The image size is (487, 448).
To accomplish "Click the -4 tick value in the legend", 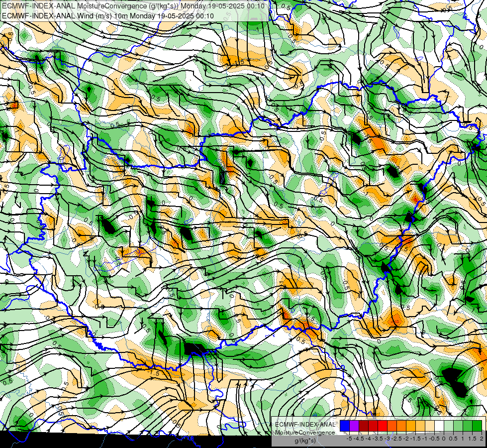I will (368, 439).
